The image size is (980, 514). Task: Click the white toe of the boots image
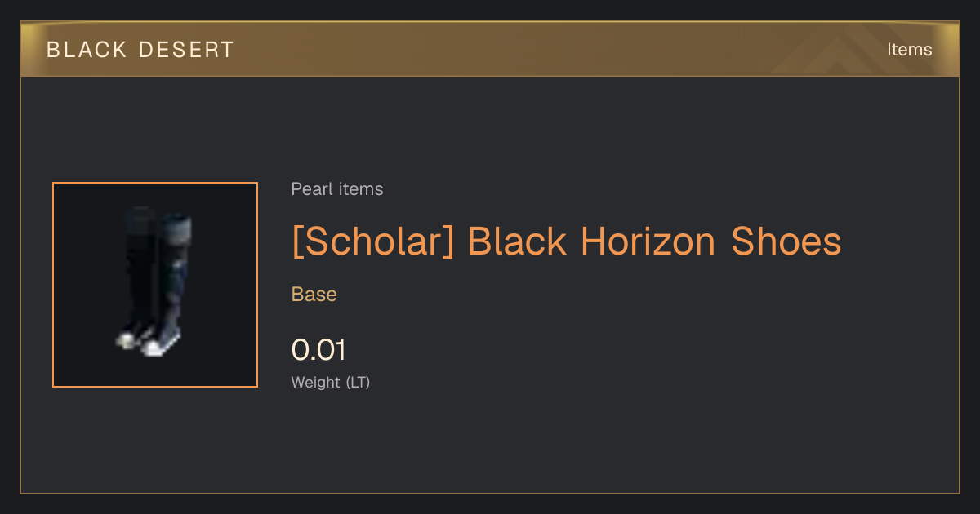(153, 348)
